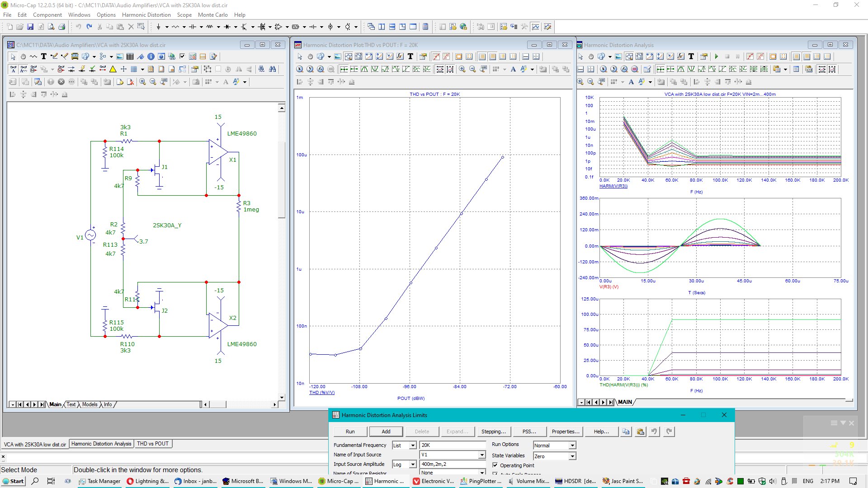This screenshot has height=488, width=868.
Task: Open the Scope menu
Action: click(x=184, y=14)
